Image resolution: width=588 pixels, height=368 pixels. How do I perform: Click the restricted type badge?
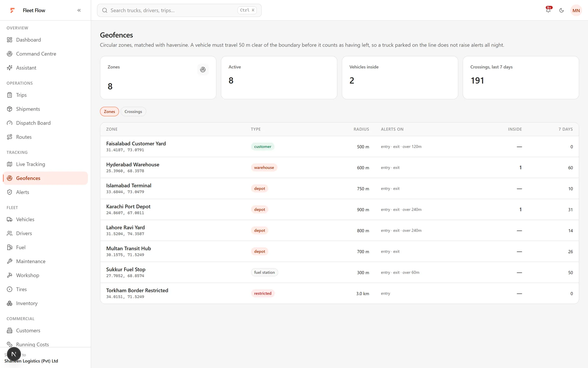click(263, 293)
